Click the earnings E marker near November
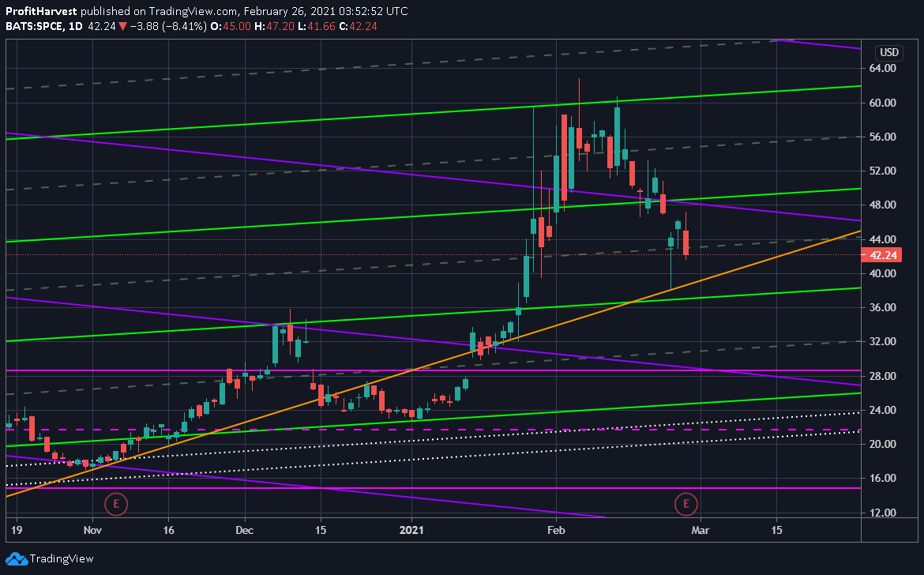This screenshot has height=575, width=924. point(116,504)
